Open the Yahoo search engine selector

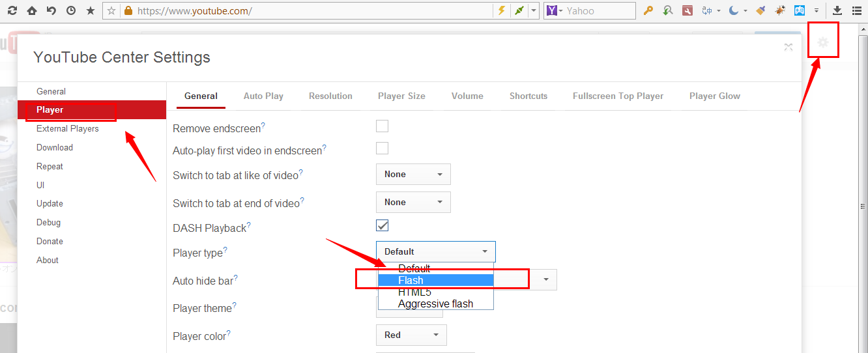coord(554,10)
